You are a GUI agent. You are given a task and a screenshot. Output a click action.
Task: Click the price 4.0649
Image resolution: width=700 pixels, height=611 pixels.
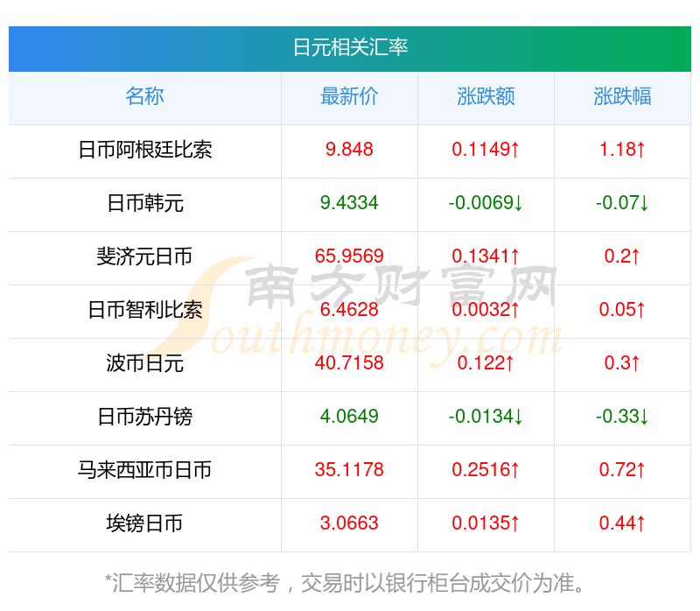349,417
